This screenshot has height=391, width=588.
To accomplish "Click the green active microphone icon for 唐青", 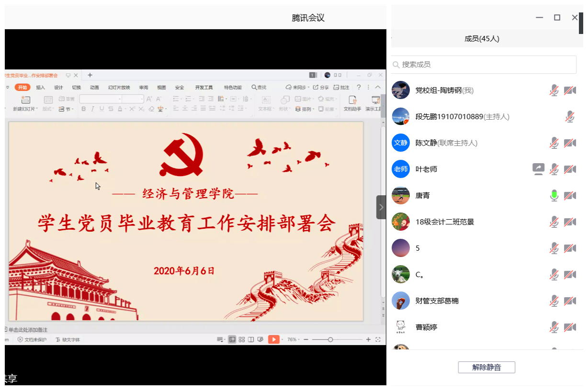I will (x=554, y=195).
